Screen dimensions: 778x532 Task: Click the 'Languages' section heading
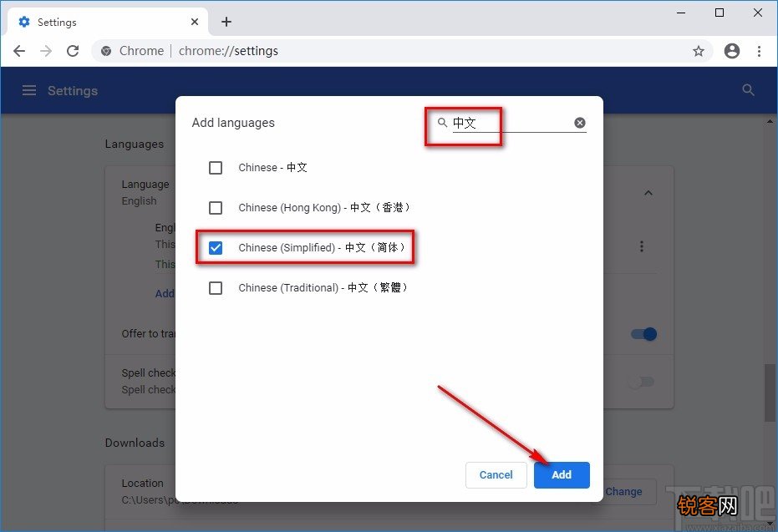click(134, 144)
